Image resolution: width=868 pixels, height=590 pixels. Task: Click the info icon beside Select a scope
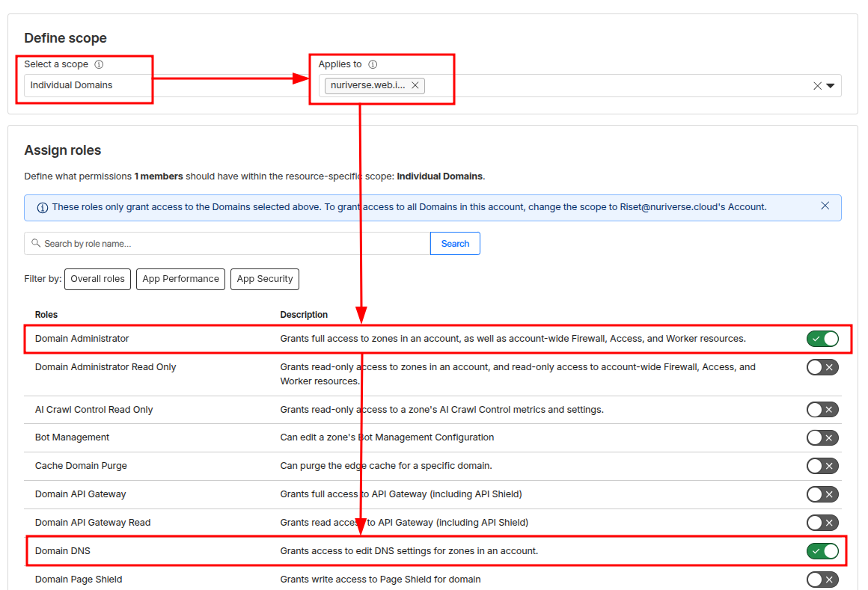pos(99,64)
